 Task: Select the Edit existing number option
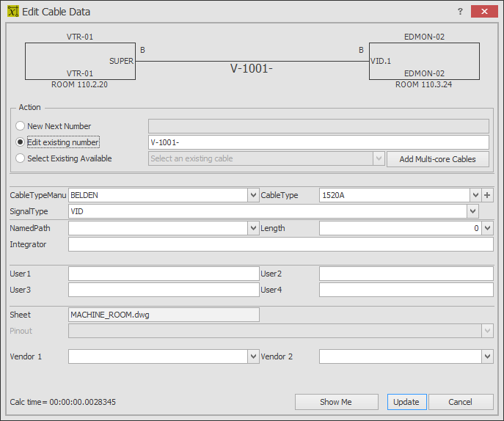click(x=20, y=142)
